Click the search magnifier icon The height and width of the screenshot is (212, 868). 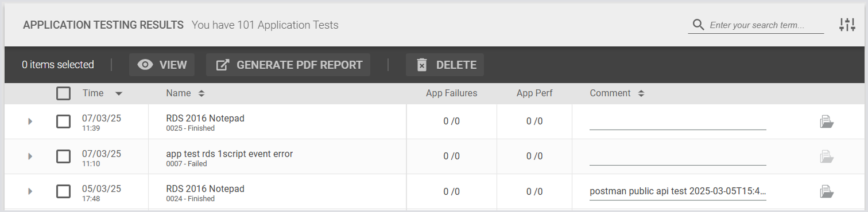pos(698,25)
